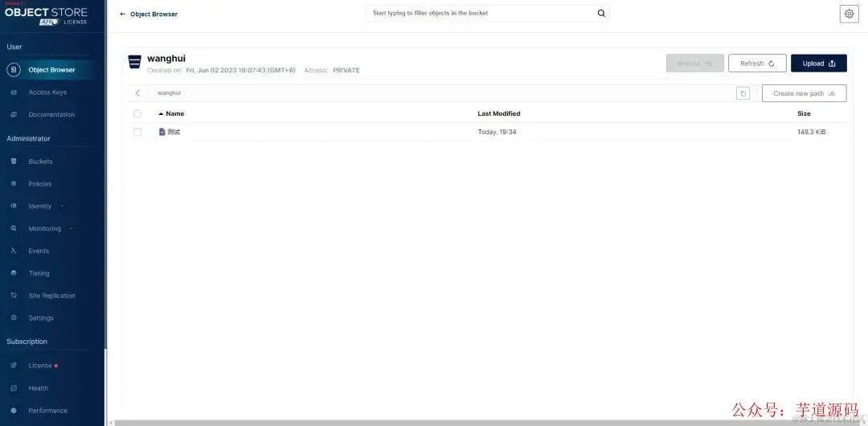
Task: Expand the Identity submenu chevron
Action: point(61,206)
